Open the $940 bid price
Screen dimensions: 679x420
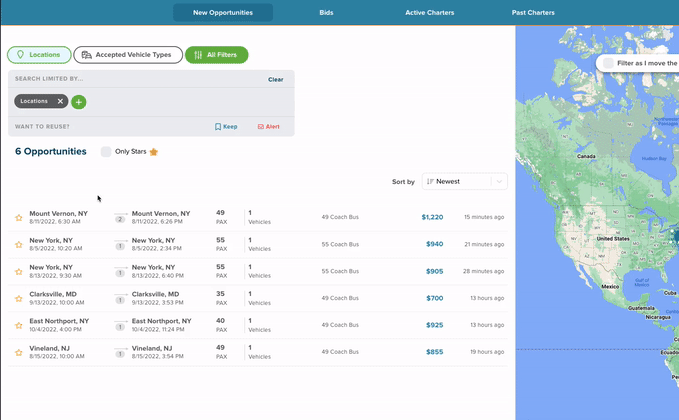[434, 244]
